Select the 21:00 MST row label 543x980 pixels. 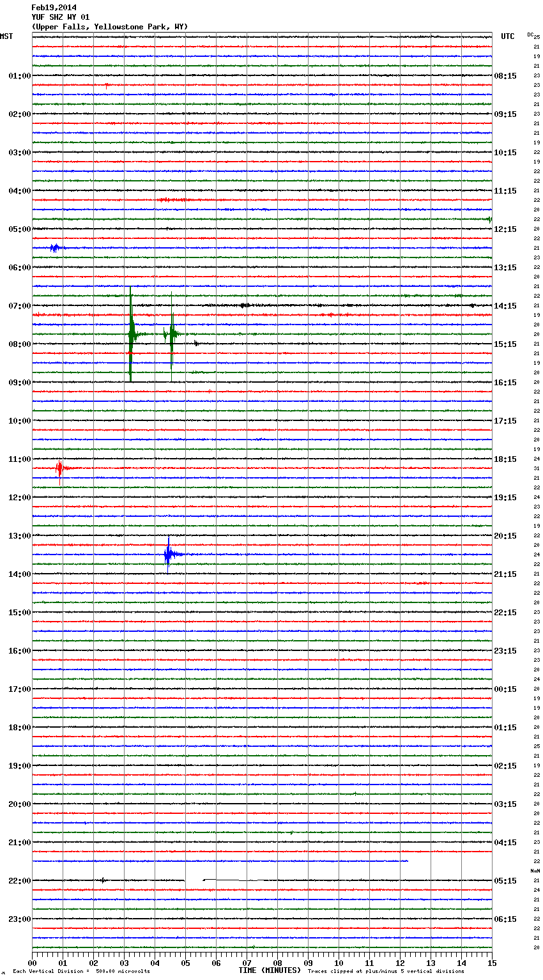pos(19,843)
